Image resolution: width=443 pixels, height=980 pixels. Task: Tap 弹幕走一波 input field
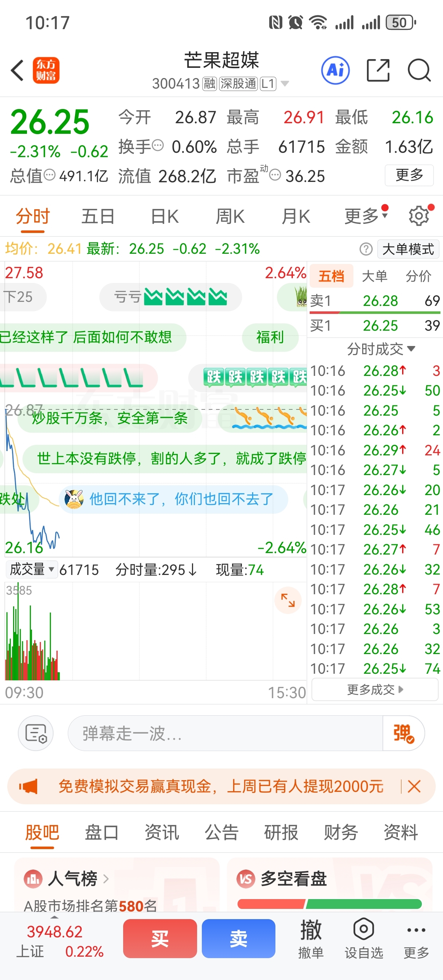tap(225, 733)
